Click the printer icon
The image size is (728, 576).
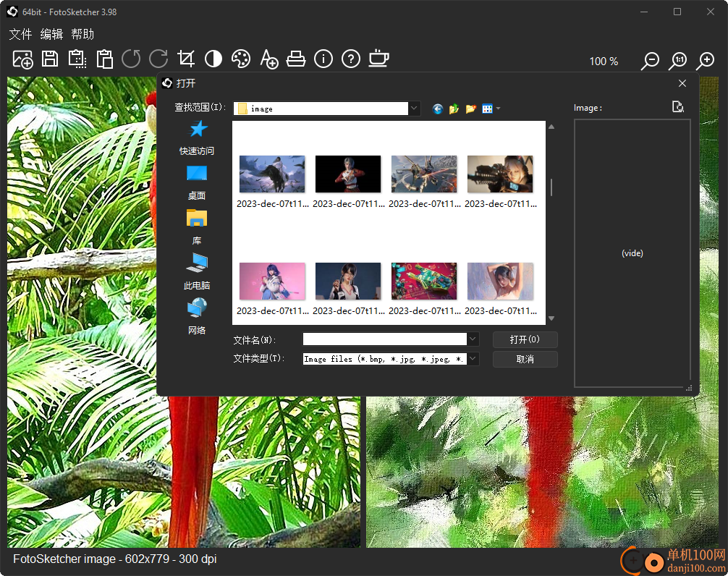click(x=296, y=59)
